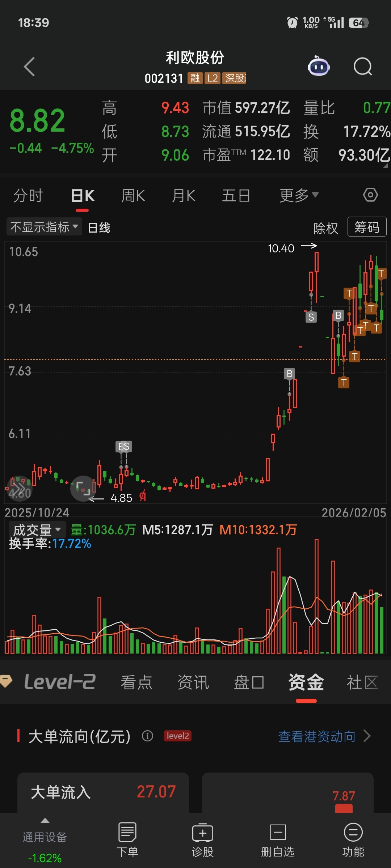Screen dimensions: 391x868
Task: Tap the 筹码 chips button
Action: pos(367,227)
